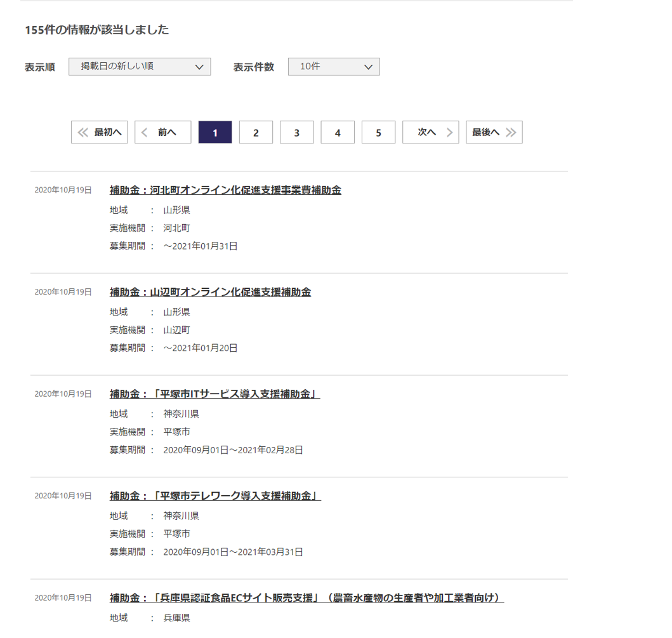Select current page 1 in pagination

tap(215, 132)
